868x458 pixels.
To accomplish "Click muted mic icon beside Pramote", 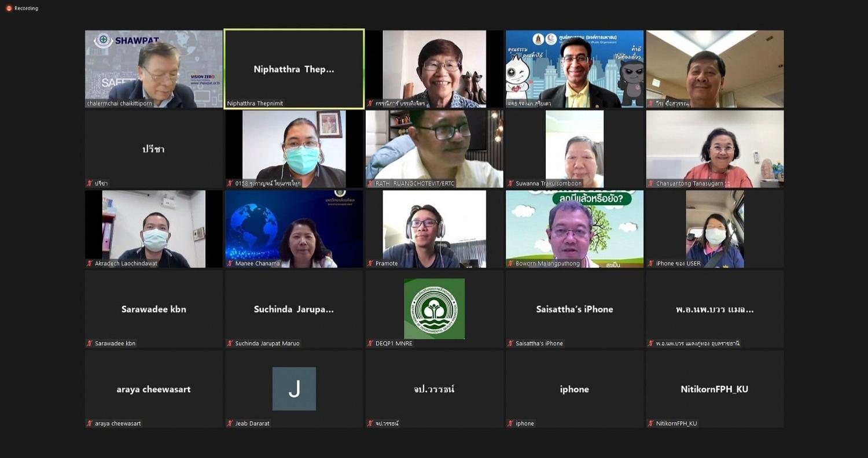I will click(370, 263).
